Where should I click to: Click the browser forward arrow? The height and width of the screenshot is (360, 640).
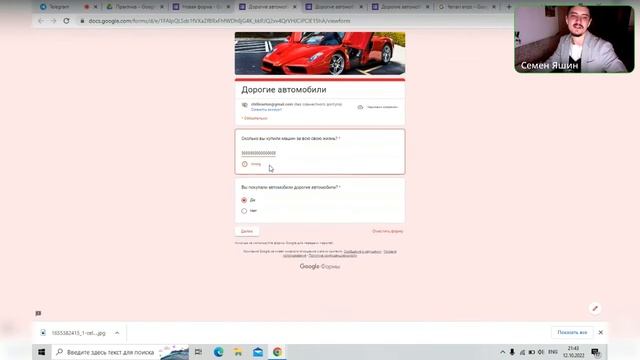[53, 21]
